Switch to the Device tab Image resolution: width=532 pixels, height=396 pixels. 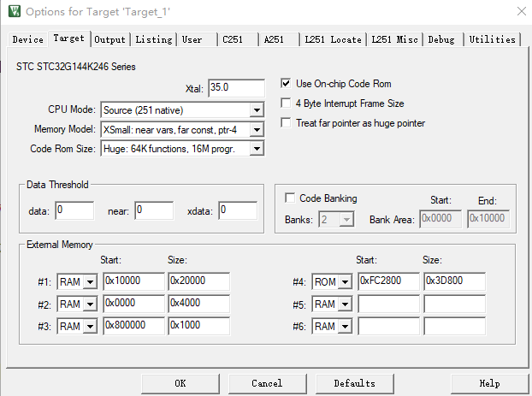tap(27, 39)
